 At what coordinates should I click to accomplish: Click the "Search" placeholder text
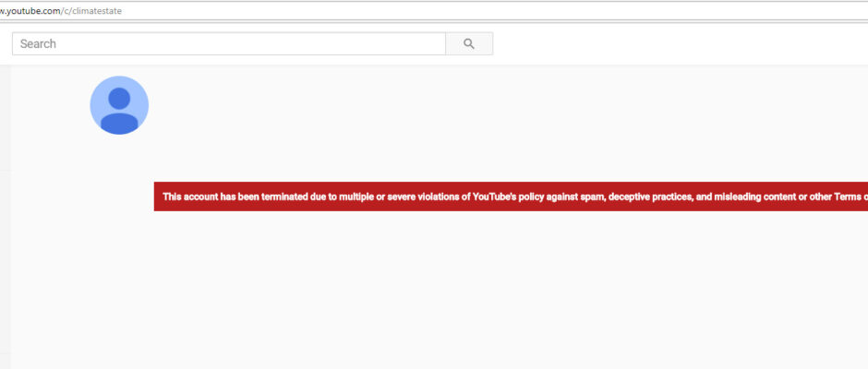[38, 43]
